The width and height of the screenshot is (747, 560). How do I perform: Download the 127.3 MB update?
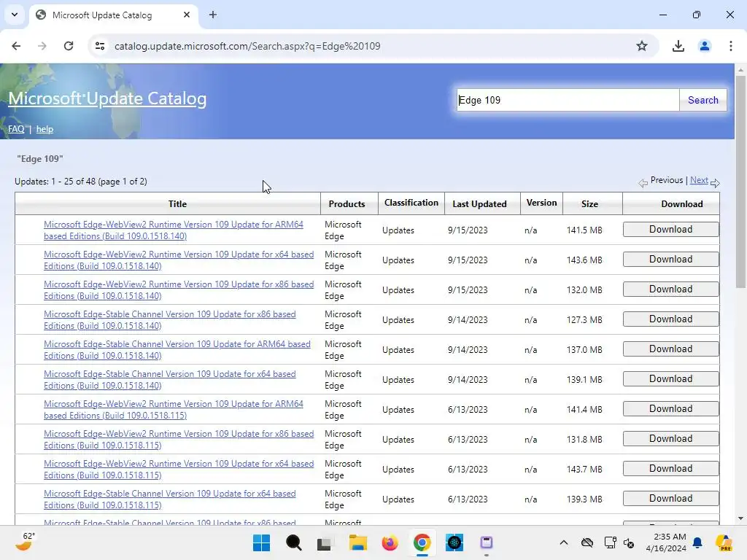[671, 319]
